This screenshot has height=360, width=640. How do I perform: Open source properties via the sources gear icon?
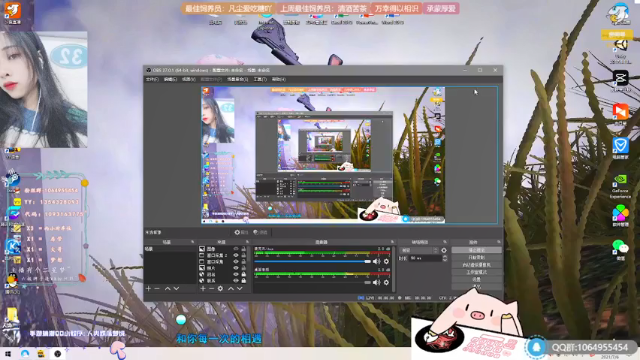220,289
